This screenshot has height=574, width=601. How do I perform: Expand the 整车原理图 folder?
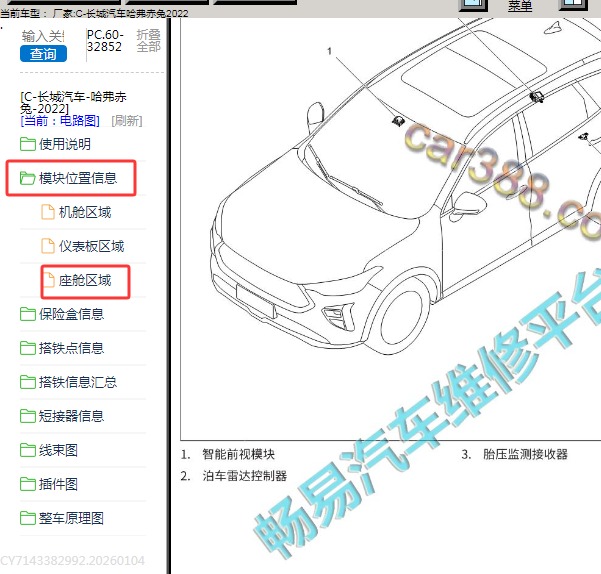tap(71, 518)
